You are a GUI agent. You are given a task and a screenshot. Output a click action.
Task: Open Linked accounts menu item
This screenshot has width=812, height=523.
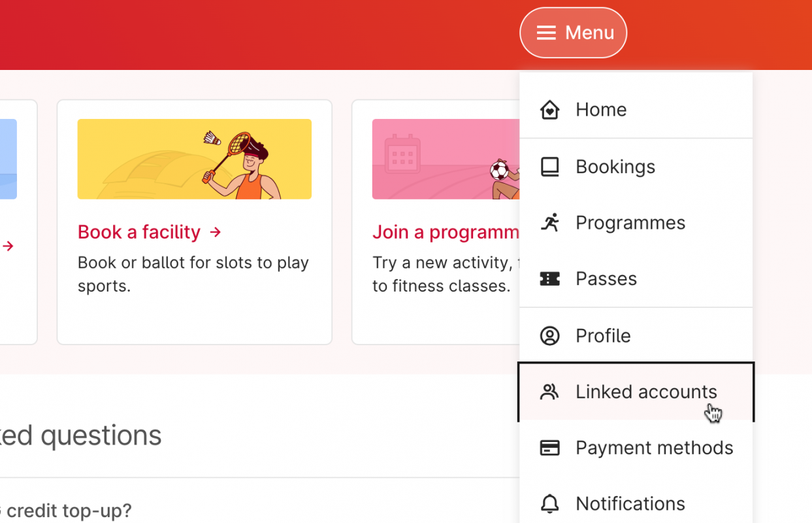coord(645,392)
